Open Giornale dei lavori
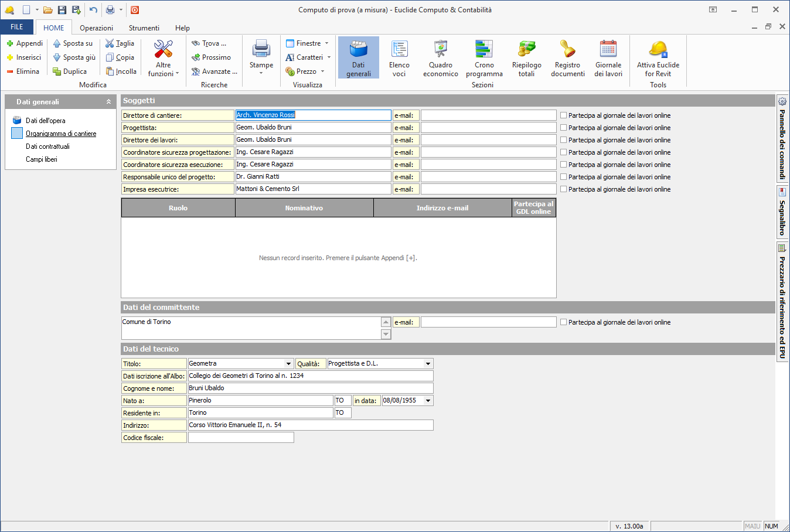Image resolution: width=790 pixels, height=532 pixels. point(608,58)
